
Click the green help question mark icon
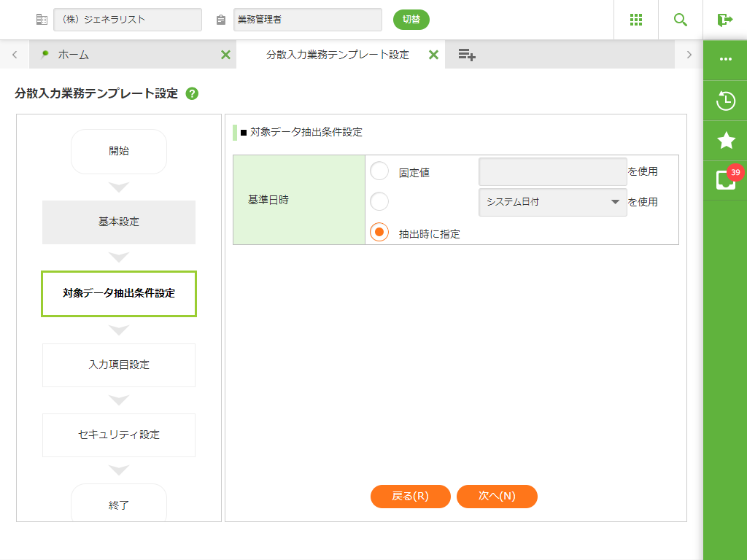tap(192, 93)
